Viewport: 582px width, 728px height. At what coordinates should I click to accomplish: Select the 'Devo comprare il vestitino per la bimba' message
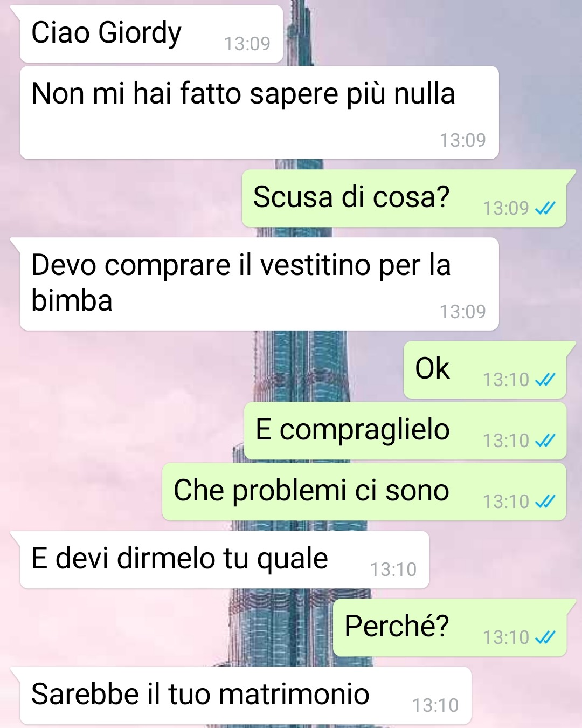click(x=259, y=284)
